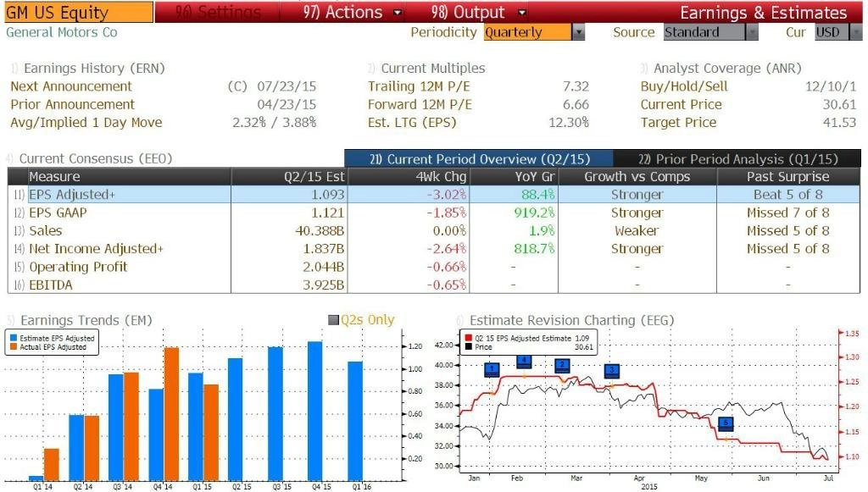Open Earnings History (ERN) section
868x492 pixels.
coord(87,69)
